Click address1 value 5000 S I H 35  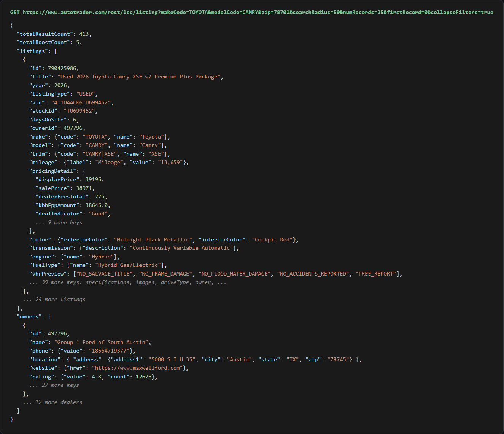[x=172, y=359]
